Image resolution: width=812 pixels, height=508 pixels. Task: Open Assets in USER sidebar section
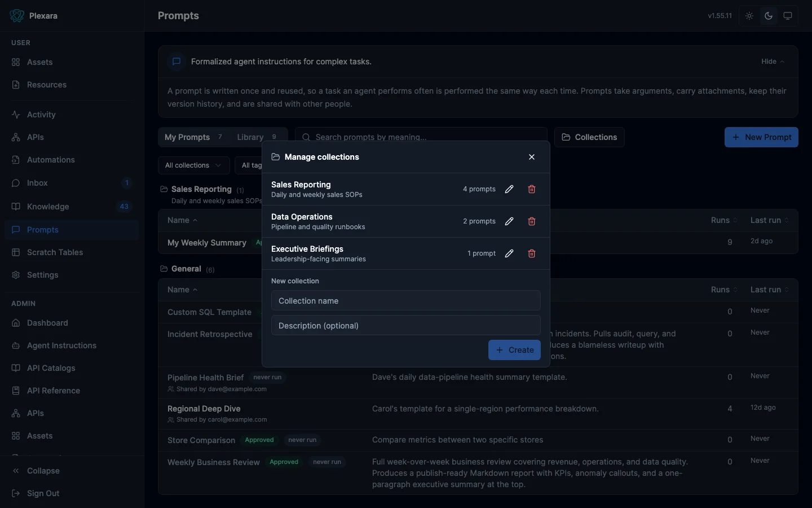click(x=72, y=62)
